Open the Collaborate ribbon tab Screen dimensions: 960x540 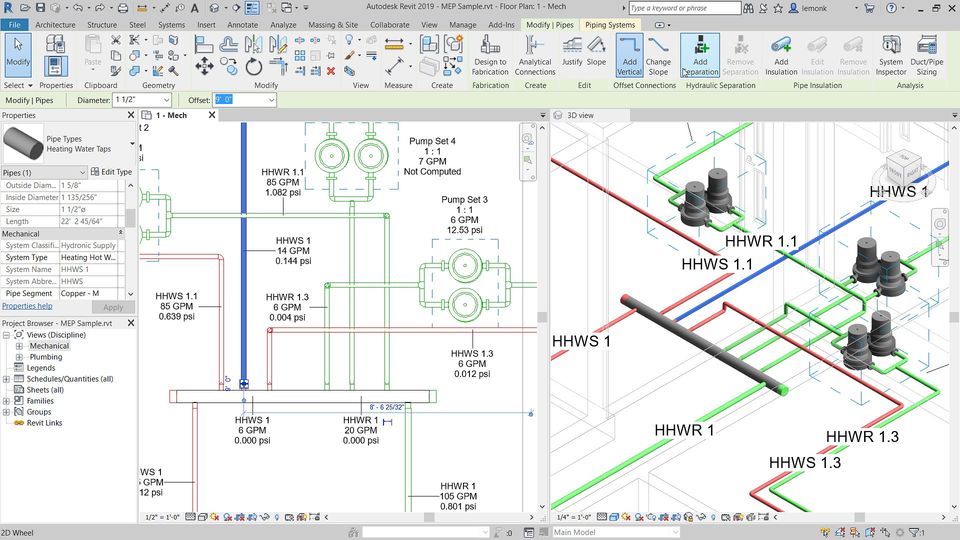pyautogui.click(x=390, y=24)
